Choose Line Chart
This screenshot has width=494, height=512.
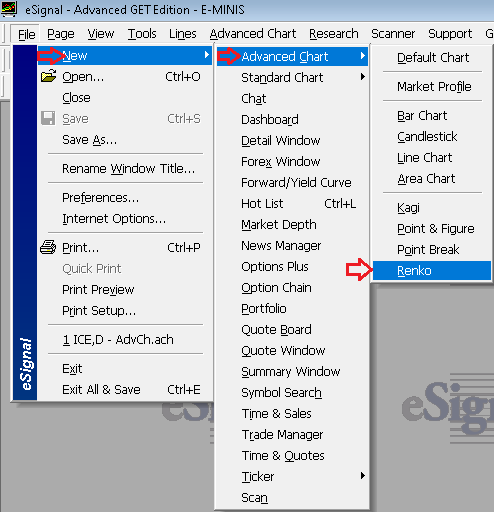(432, 157)
